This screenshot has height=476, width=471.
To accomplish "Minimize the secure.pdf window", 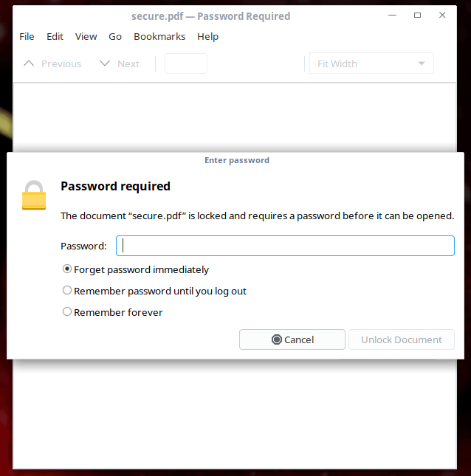I will [392, 15].
